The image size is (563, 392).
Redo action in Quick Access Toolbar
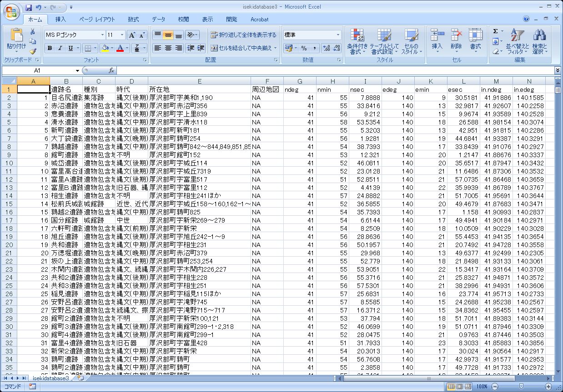pos(54,8)
